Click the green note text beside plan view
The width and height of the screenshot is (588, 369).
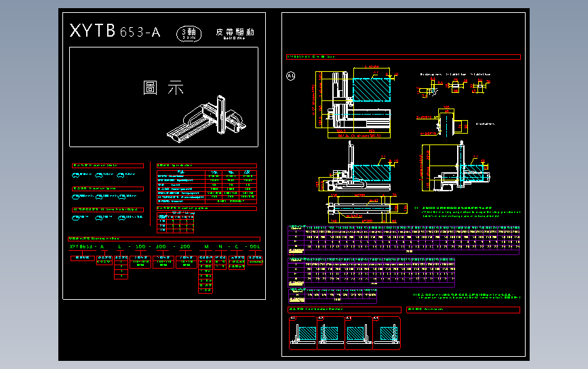pos(467,212)
